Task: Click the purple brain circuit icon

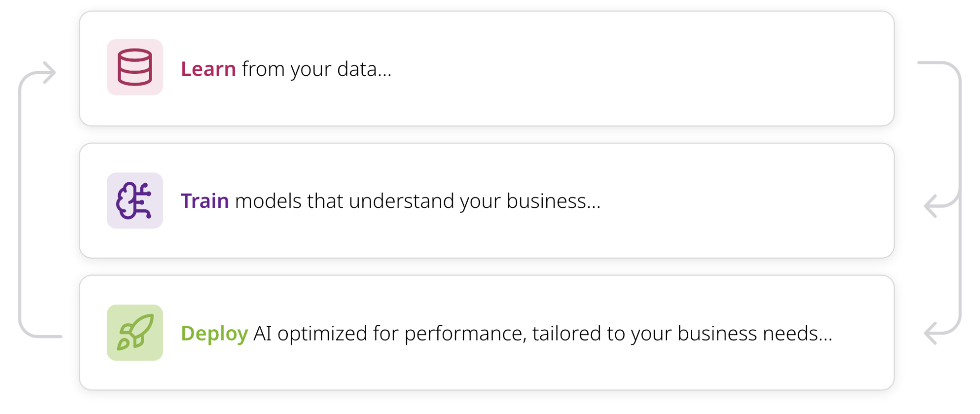Action: pyautogui.click(x=135, y=200)
